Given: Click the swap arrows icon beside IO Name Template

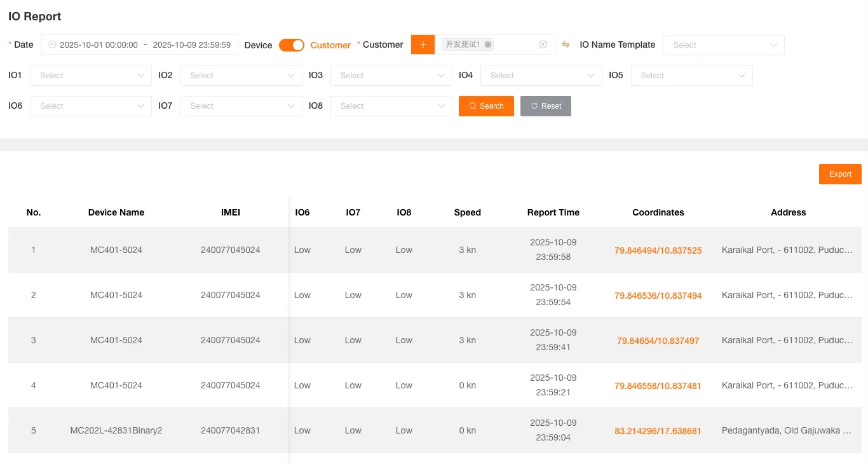Looking at the screenshot, I should click(566, 44).
